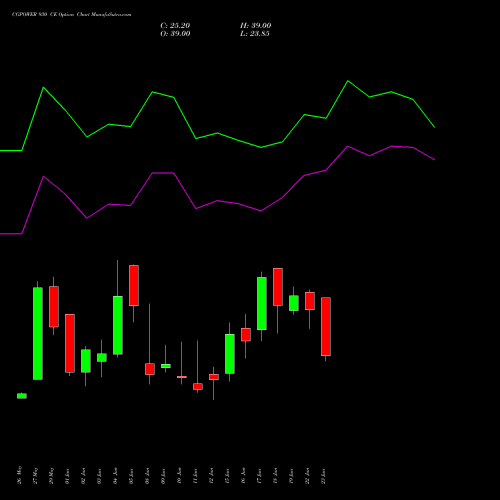
Task: Select the small green candle above 26 May
Action: pos(22,396)
